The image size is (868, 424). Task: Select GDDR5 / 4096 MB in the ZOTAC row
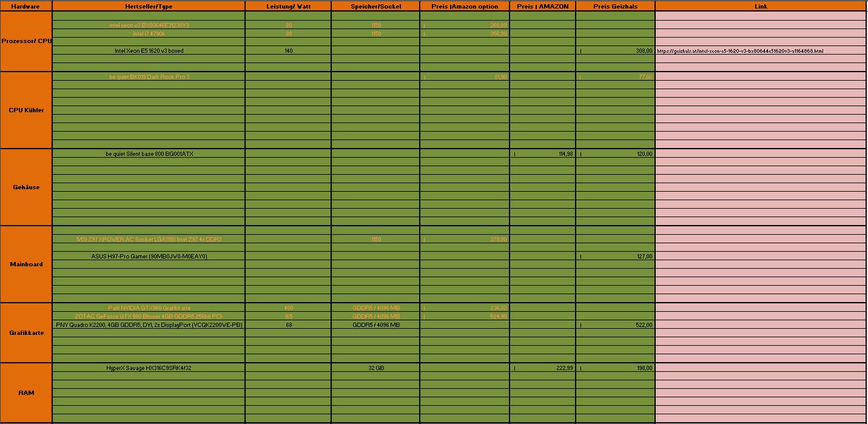(x=375, y=317)
